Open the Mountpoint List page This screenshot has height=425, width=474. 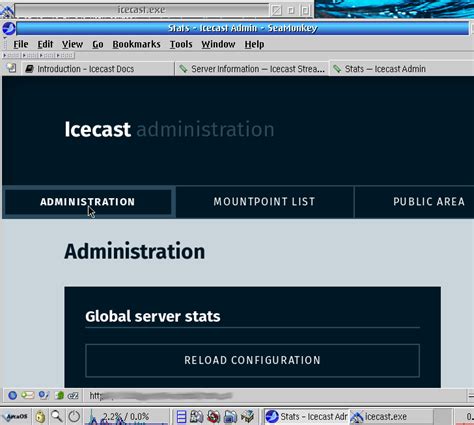(x=264, y=202)
